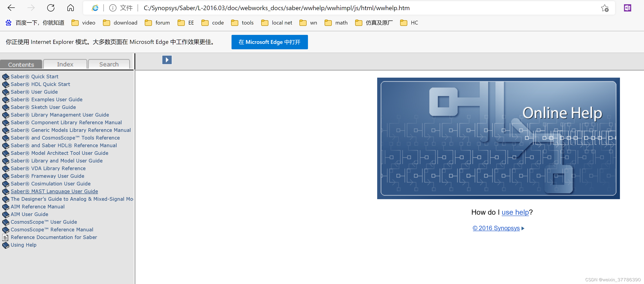Screen dimensions: 644x284
Task: Click the browser refresh icon
Action: coord(51,8)
